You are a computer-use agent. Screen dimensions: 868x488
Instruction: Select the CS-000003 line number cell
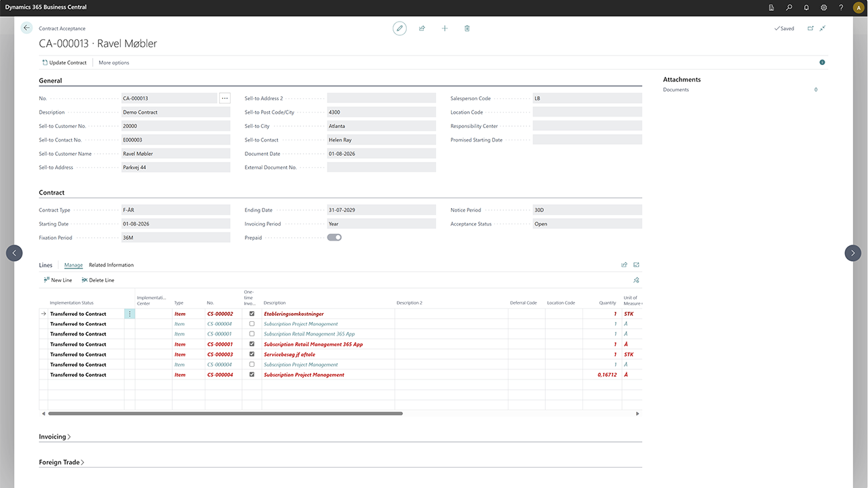(x=223, y=354)
